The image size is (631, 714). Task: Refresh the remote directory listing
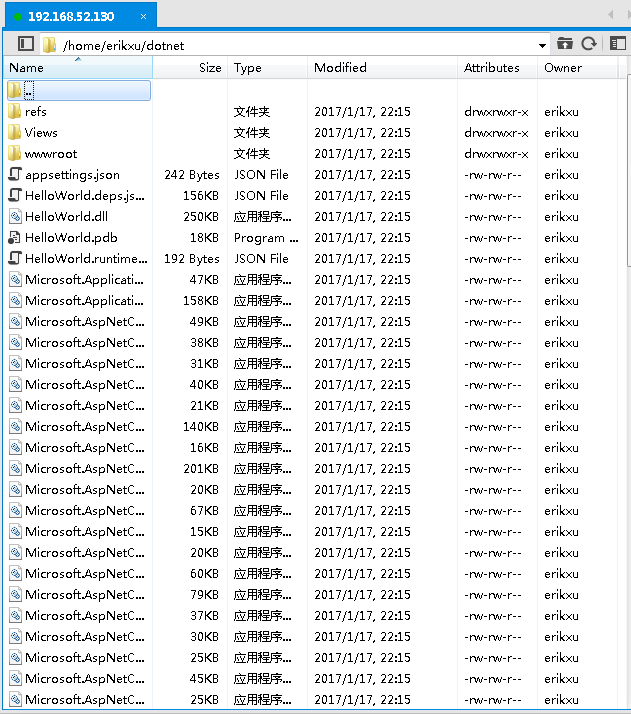[589, 44]
